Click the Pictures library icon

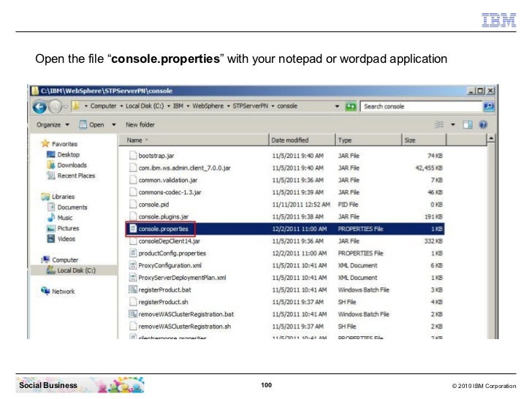click(x=51, y=228)
